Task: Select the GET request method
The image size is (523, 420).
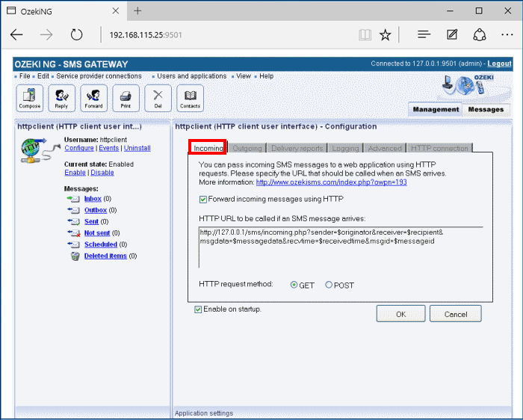Action: point(294,285)
